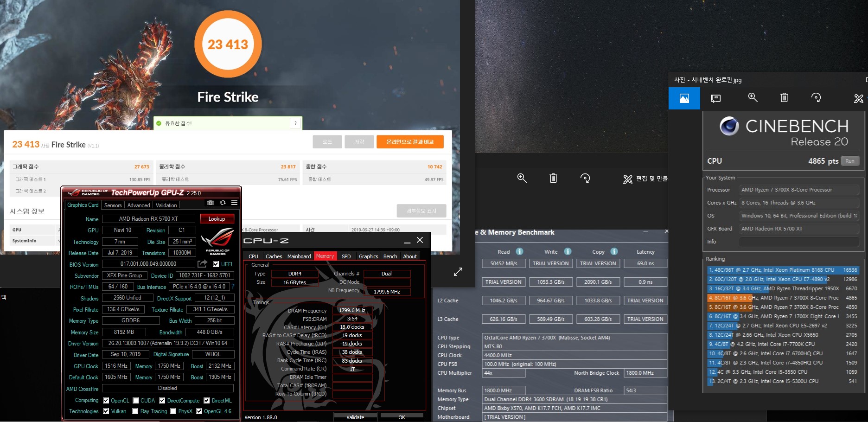Click the DRAM Frequency value 1799.6 MHz

click(x=352, y=310)
